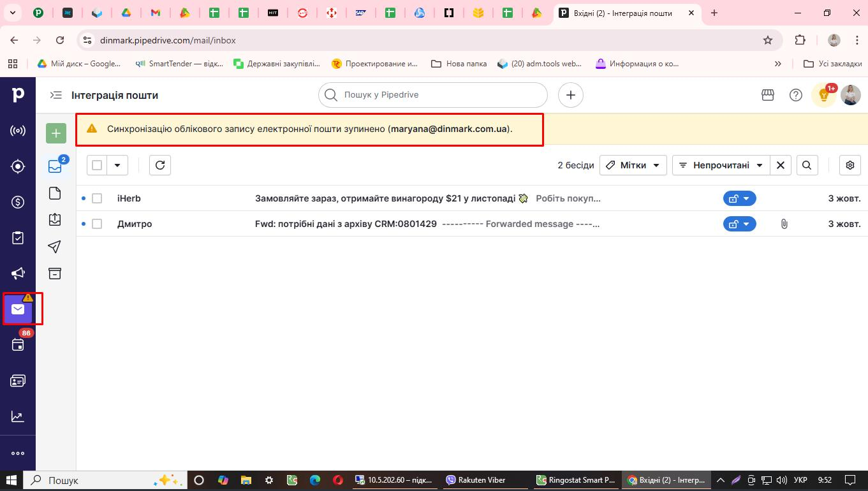Open Ringostat Smart Phone taskbar app
868x491 pixels.
coord(576,480)
